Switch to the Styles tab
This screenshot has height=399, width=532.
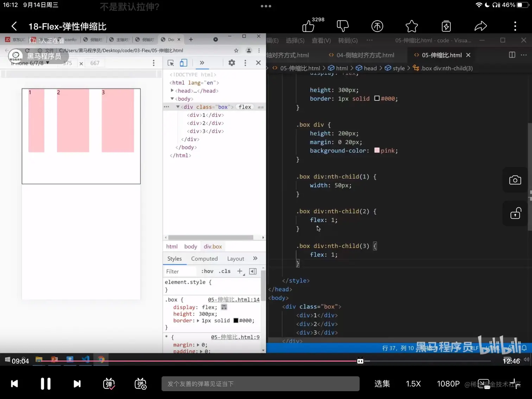click(x=175, y=259)
